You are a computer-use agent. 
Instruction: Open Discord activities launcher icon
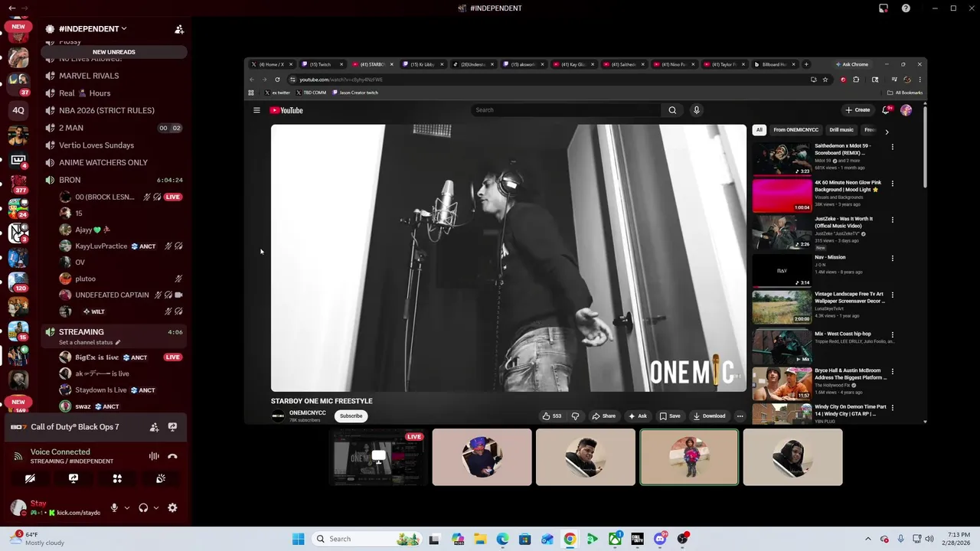click(x=117, y=478)
